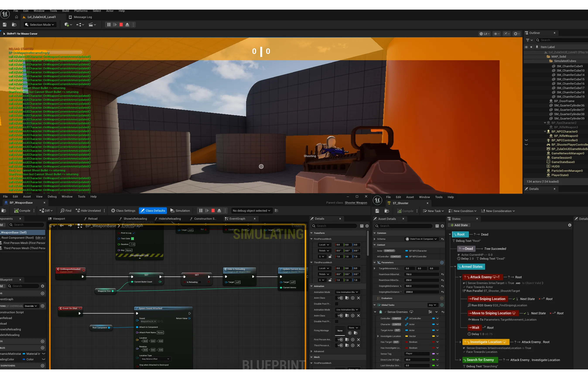Pause play-in-editor in main level toolbar
588x379 pixels.
pyautogui.click(x=109, y=25)
